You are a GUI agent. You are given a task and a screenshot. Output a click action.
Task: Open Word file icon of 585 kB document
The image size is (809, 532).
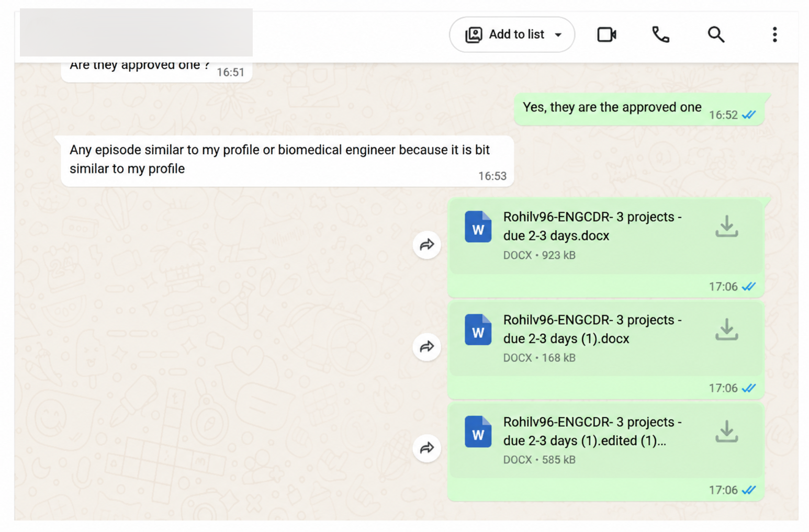click(478, 432)
